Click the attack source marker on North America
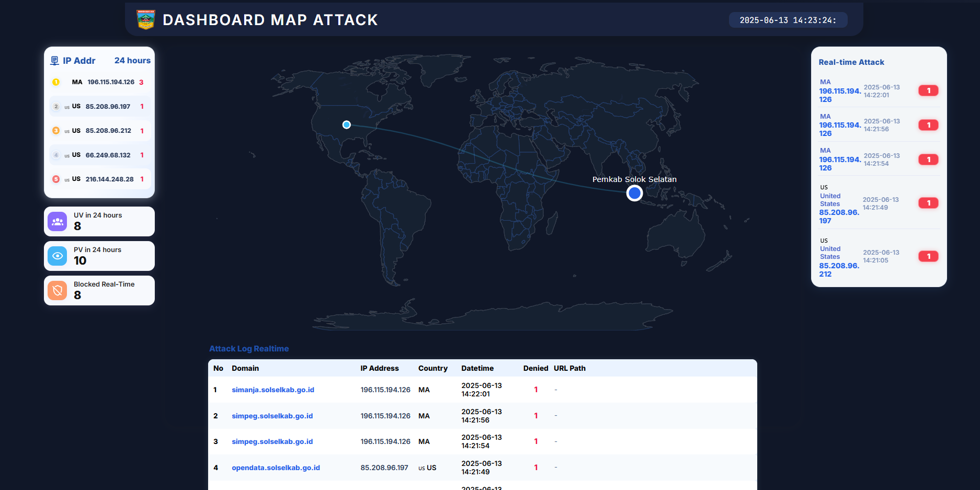 point(346,124)
